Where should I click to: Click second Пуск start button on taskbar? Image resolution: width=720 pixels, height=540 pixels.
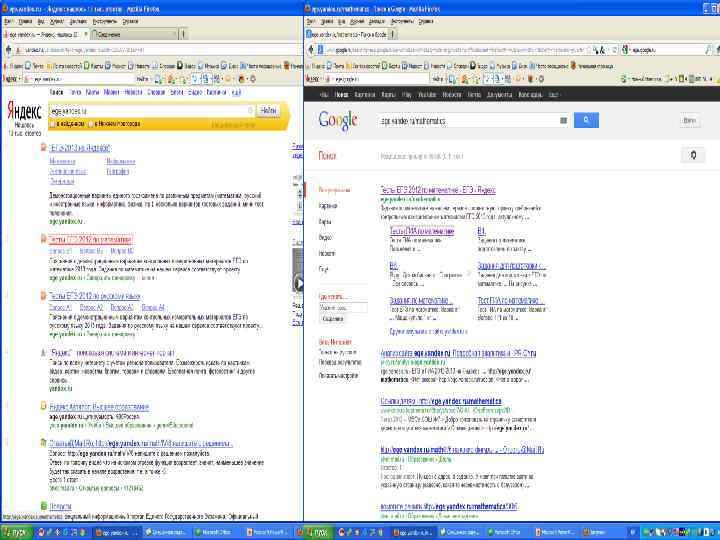pos(317,533)
